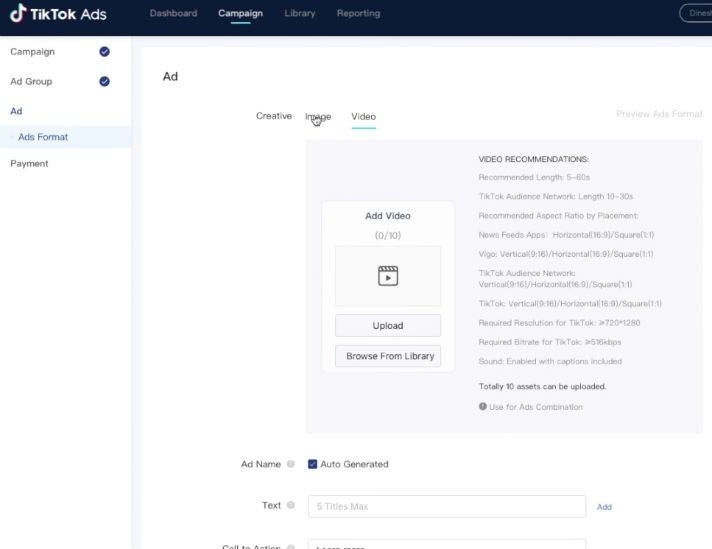Click the Text titles input field
Screen dimensions: 712x549
[x=446, y=506]
